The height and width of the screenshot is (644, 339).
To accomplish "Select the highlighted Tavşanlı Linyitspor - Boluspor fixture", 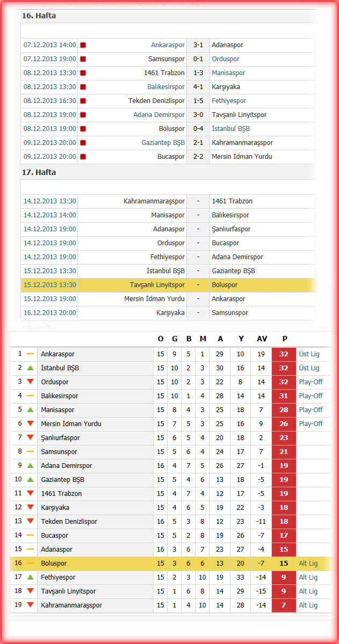I will point(168,285).
